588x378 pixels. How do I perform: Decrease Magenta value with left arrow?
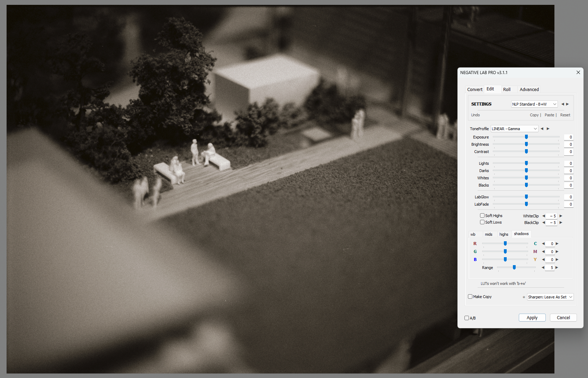click(x=543, y=252)
